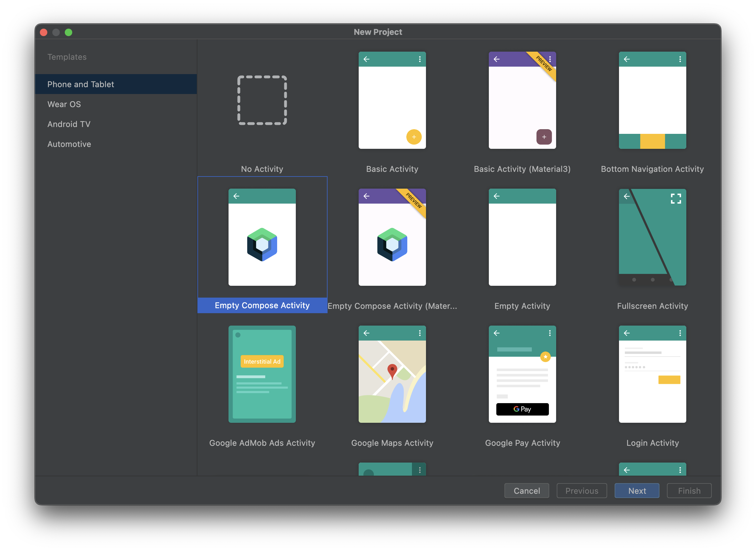The image size is (756, 551).
Task: Click the Automotive category
Action: point(69,143)
